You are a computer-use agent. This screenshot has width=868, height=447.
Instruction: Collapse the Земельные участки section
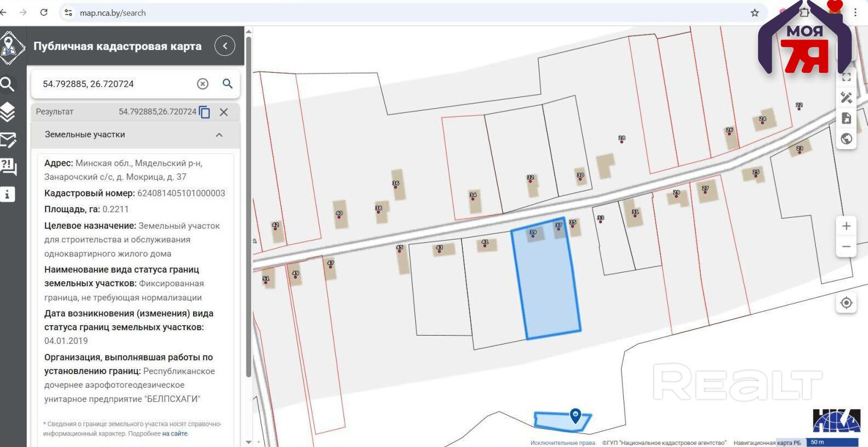click(219, 135)
